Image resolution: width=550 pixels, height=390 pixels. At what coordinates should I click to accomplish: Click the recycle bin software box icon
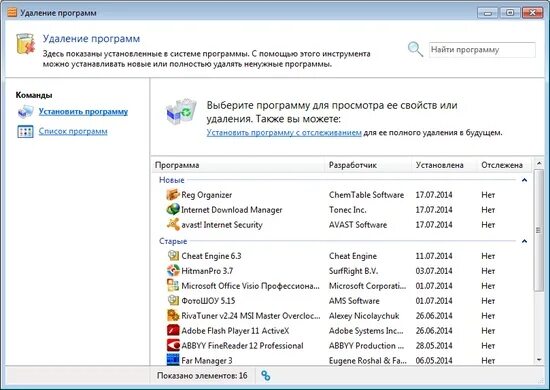point(181,112)
